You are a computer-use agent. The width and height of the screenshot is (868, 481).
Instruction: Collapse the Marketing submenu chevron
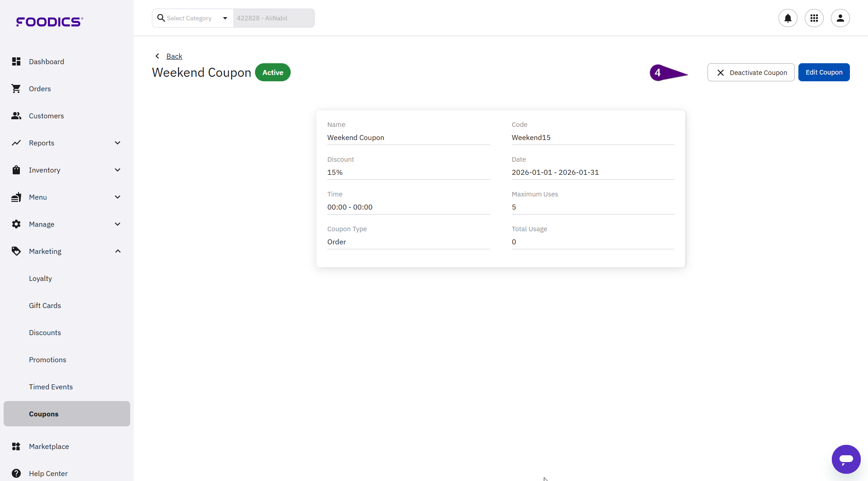coord(118,251)
